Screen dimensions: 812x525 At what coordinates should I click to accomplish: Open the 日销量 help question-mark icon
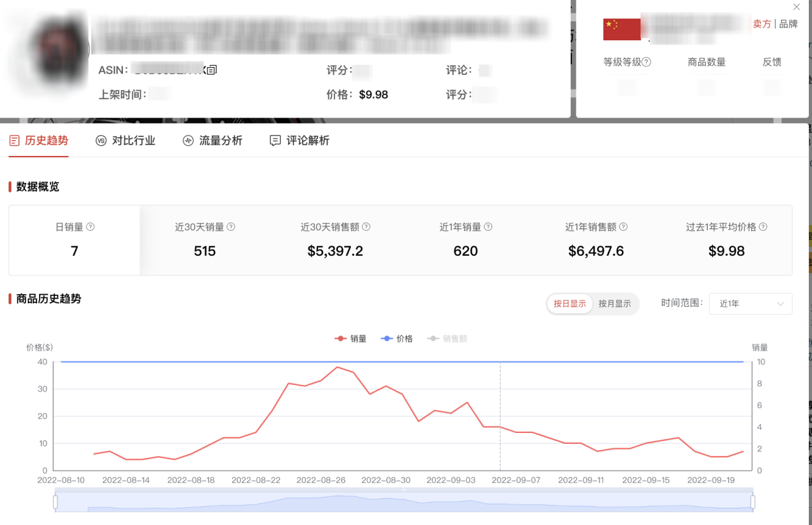point(91,226)
